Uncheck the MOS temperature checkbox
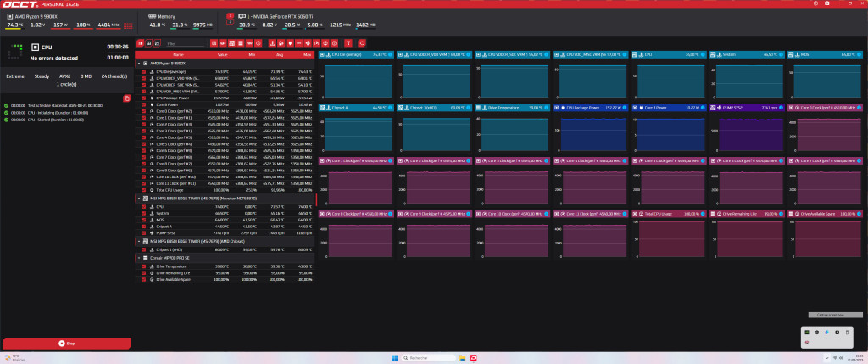Viewport: 868px width, 364px height. point(143,220)
